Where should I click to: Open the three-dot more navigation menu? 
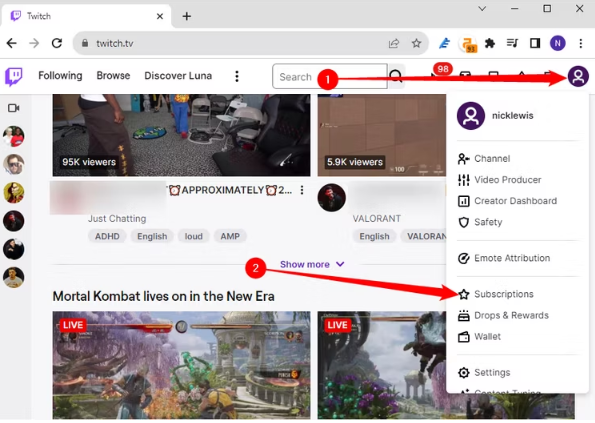pyautogui.click(x=237, y=76)
